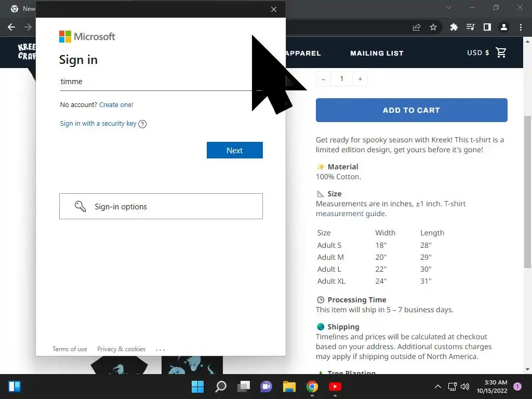The height and width of the screenshot is (399, 532).
Task: Click the security key help question mark
Action: point(142,124)
